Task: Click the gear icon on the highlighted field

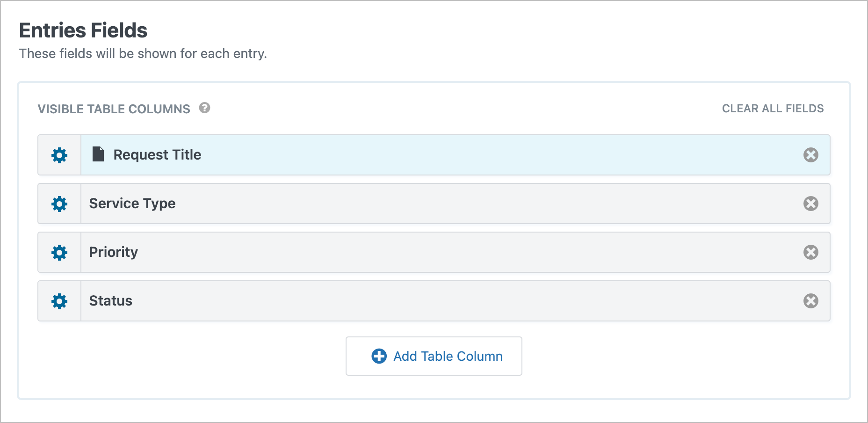Action: 59,155
